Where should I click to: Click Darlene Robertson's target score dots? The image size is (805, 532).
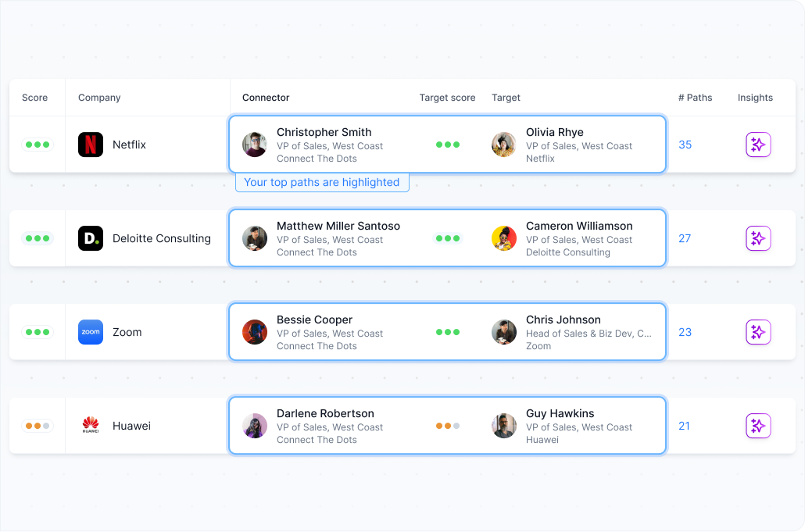point(448,426)
